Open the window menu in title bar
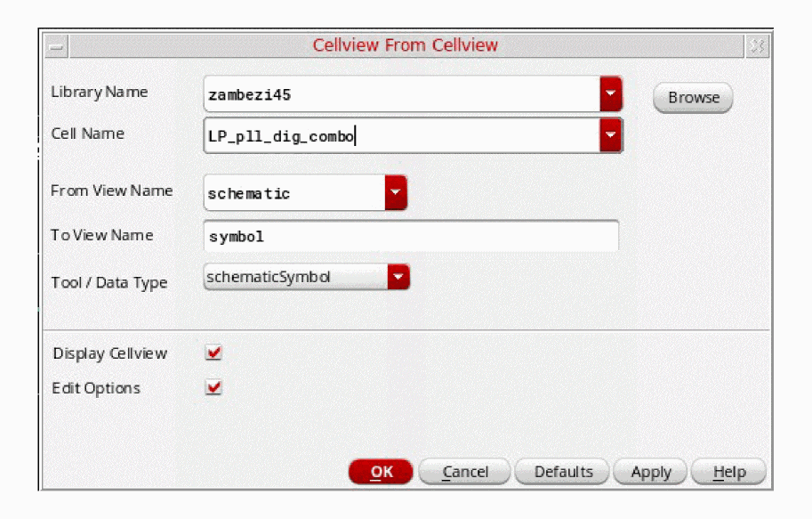 pyautogui.click(x=56, y=45)
